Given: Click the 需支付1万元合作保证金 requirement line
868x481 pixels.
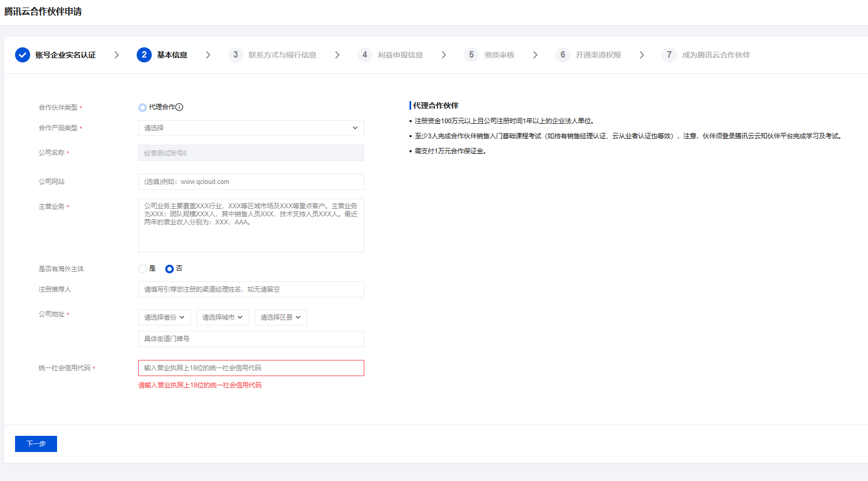Looking at the screenshot, I should pos(451,151).
